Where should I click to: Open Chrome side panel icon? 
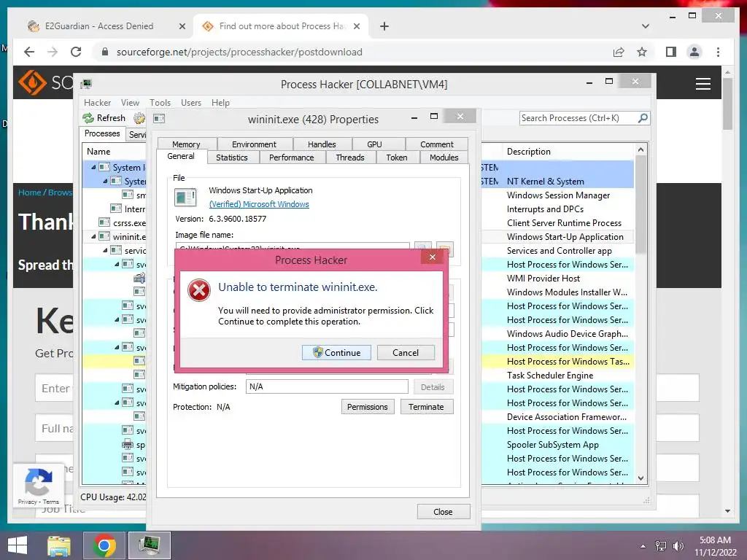tap(671, 52)
